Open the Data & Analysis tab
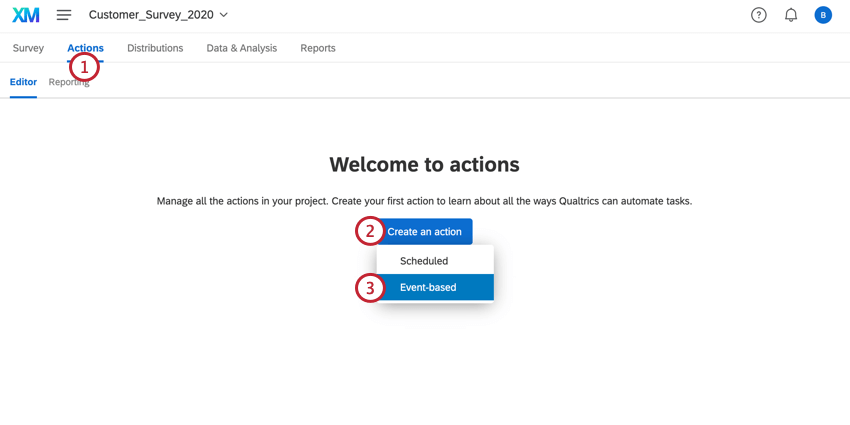The height and width of the screenshot is (425, 850). click(x=242, y=48)
